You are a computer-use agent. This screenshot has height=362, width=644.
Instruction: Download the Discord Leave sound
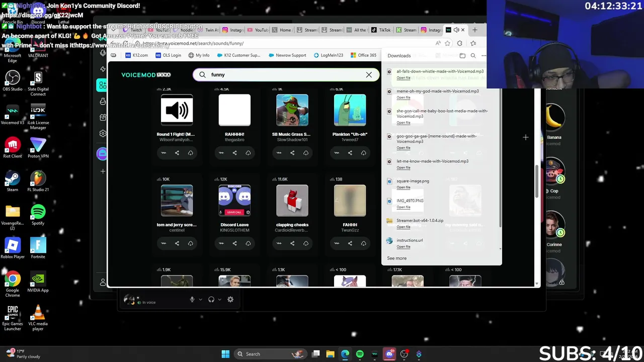pyautogui.click(x=248, y=243)
